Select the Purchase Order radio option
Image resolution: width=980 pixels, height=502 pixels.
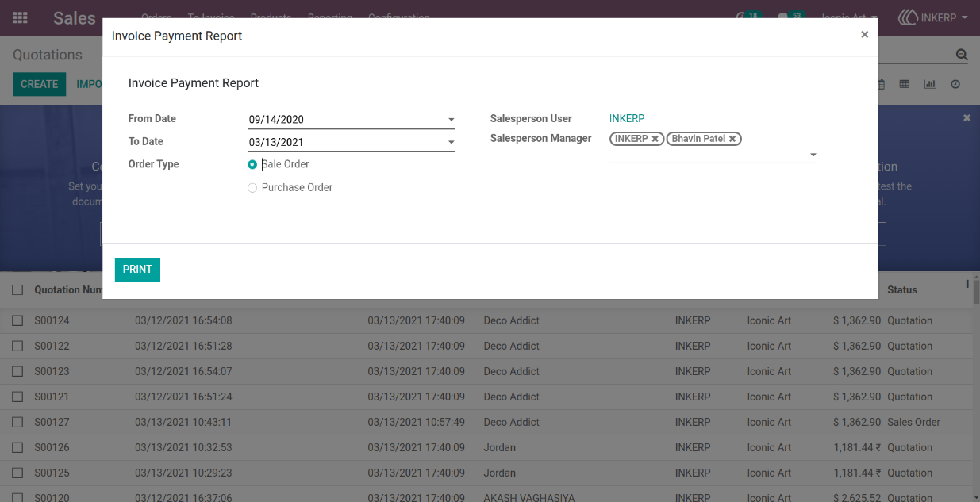pyautogui.click(x=252, y=188)
